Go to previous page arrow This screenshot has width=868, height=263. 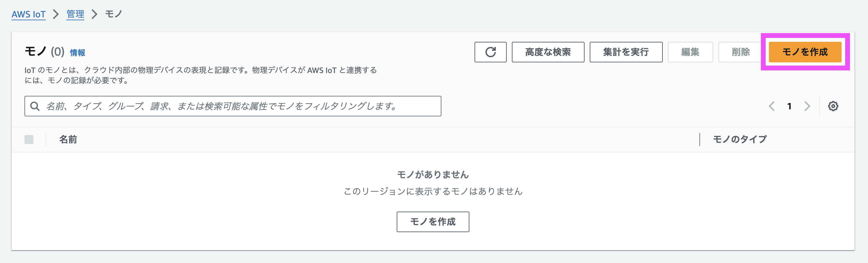(771, 106)
